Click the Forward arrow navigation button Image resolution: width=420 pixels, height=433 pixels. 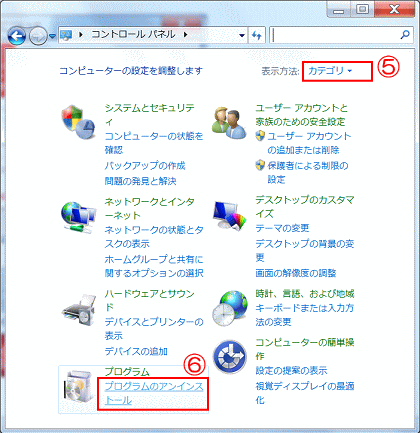click(38, 36)
